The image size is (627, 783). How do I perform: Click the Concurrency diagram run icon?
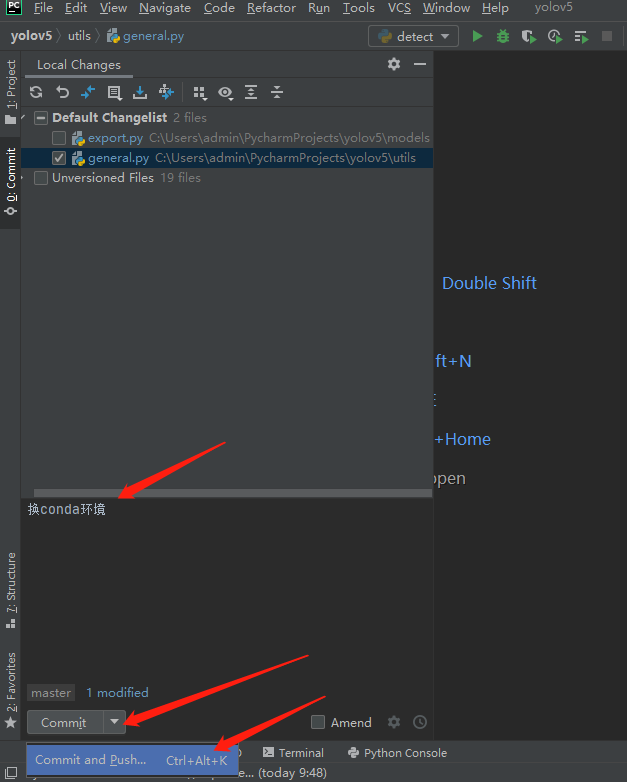coord(581,36)
